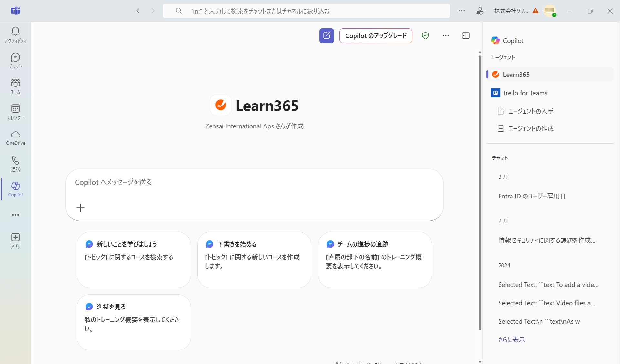This screenshot has width=620, height=364.
Task: Switch to the Trello for Teams agent
Action: (x=525, y=93)
